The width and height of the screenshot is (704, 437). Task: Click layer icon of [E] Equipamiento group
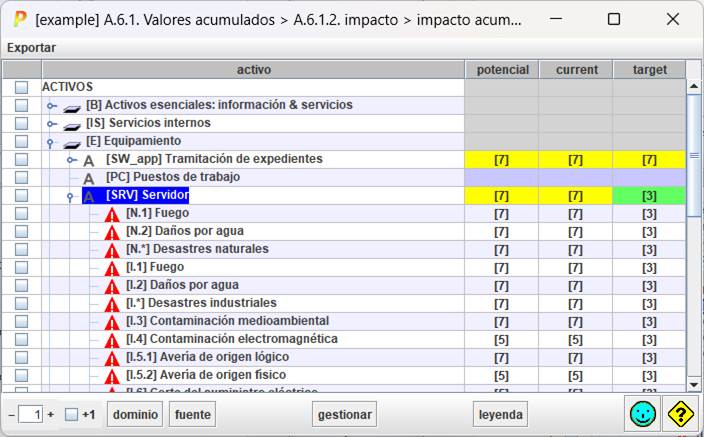(71, 143)
